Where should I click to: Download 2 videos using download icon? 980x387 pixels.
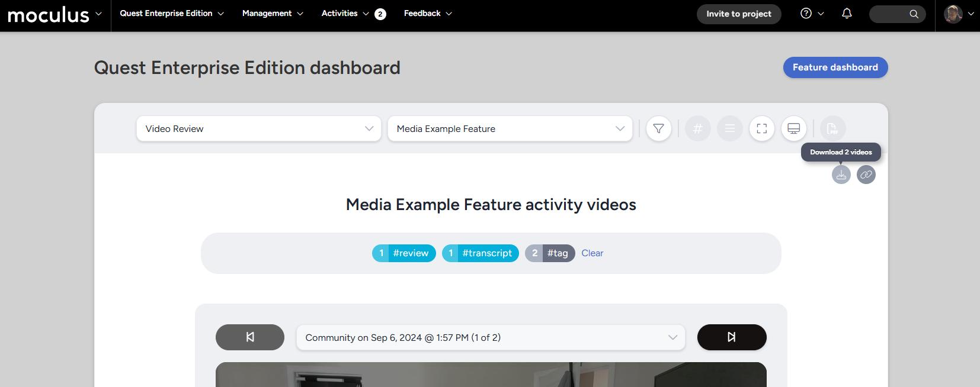point(841,175)
